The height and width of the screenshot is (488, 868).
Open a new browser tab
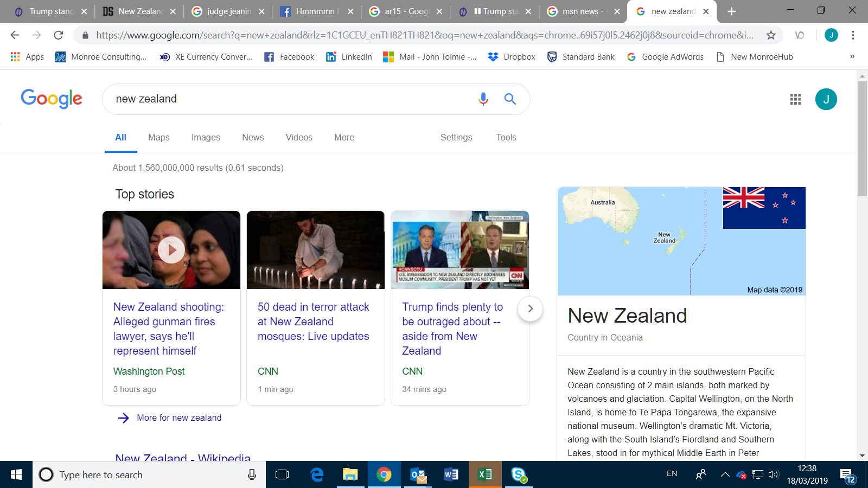pyautogui.click(x=731, y=11)
